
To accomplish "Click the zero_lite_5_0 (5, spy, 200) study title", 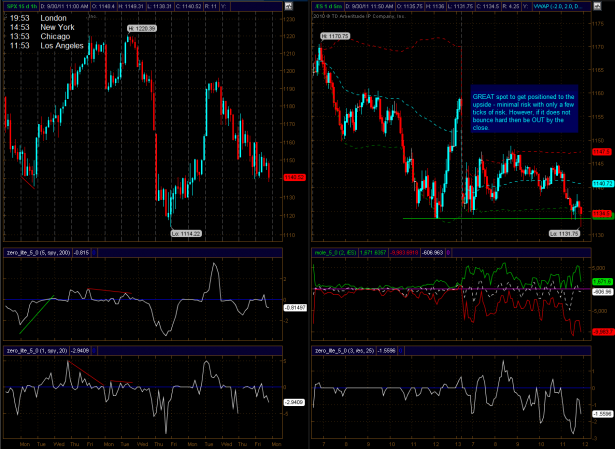I will 38,253.
